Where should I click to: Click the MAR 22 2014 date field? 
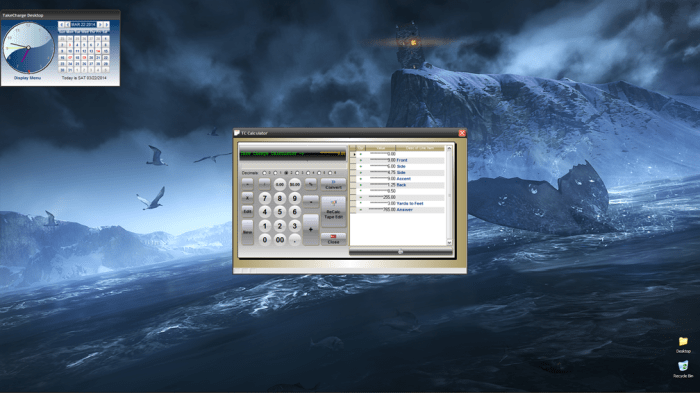83,25
